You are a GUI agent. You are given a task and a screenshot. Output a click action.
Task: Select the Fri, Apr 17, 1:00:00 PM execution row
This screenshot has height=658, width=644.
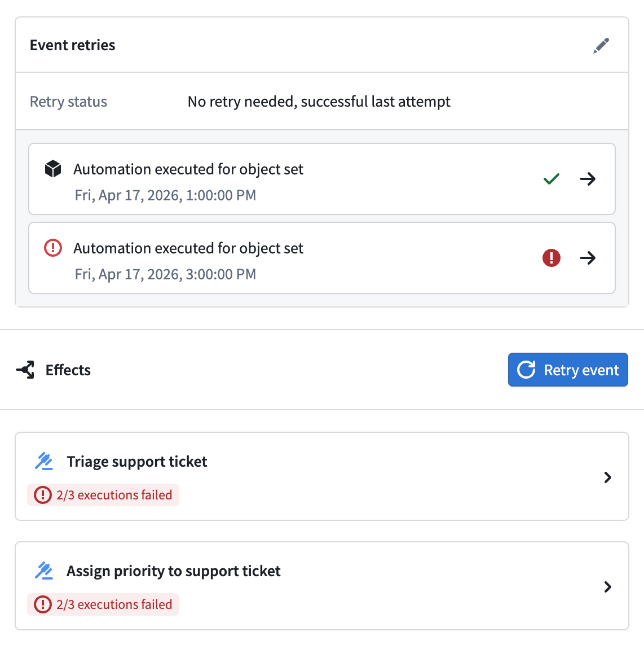pos(322,179)
